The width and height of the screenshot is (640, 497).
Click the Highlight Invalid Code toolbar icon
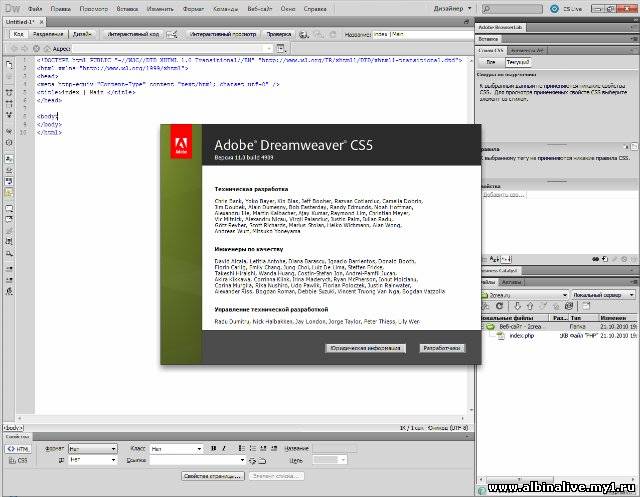(x=9, y=171)
